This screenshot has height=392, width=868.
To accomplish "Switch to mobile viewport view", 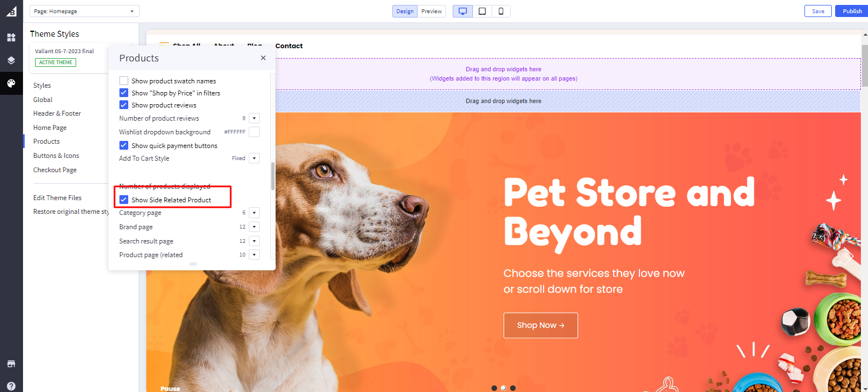I will pyautogui.click(x=501, y=11).
